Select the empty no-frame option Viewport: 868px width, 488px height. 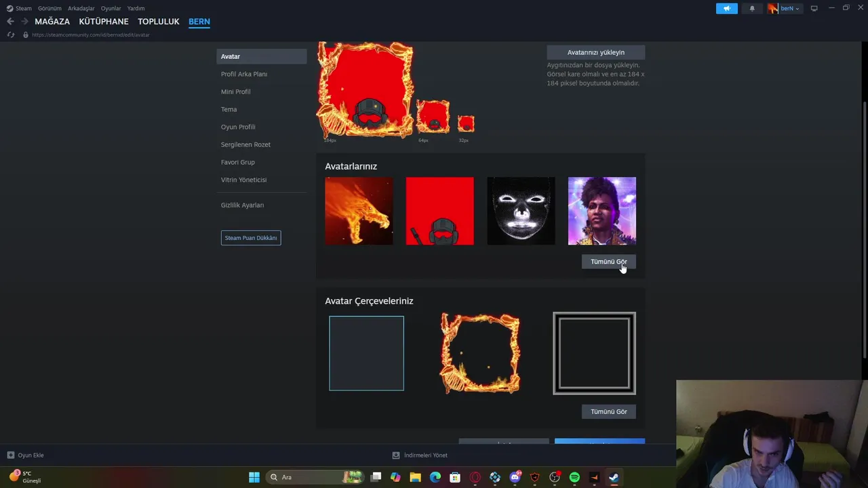coord(366,353)
